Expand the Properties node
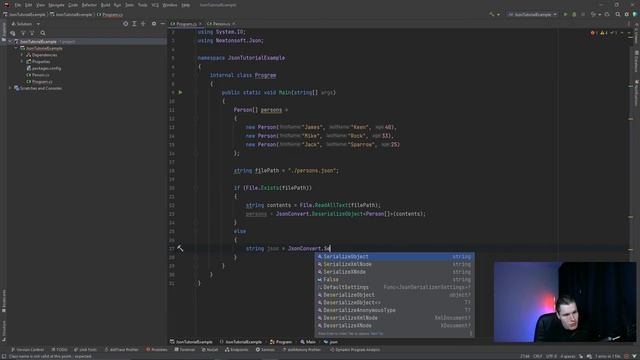Screen dimensions: 640x360 (x=22, y=62)
